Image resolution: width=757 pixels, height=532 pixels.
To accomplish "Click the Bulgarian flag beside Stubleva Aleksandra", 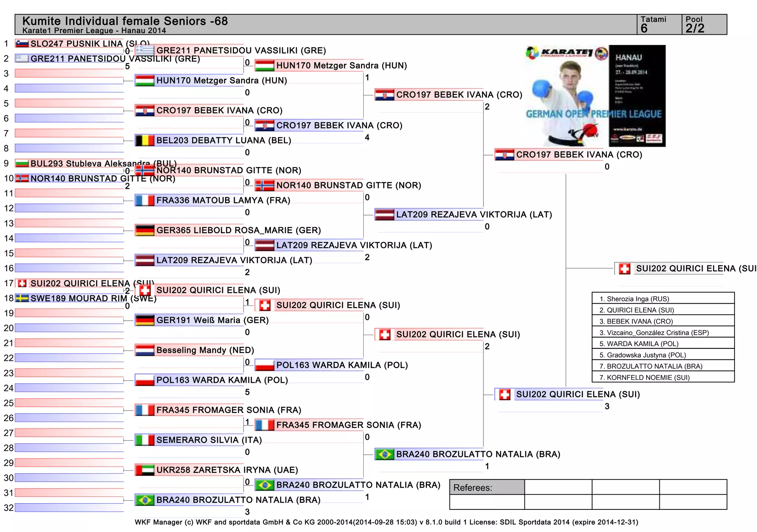I will pyautogui.click(x=22, y=163).
